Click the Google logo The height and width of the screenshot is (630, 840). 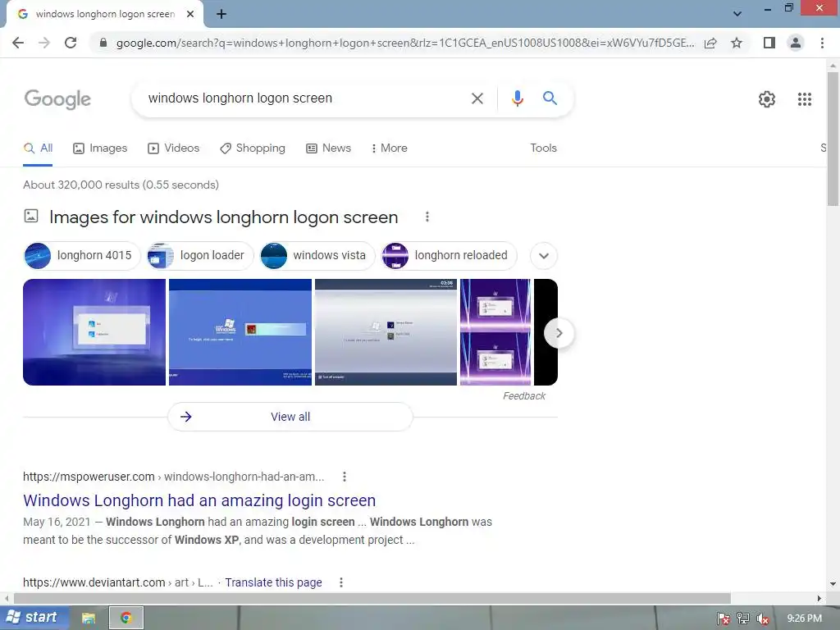pyautogui.click(x=58, y=99)
